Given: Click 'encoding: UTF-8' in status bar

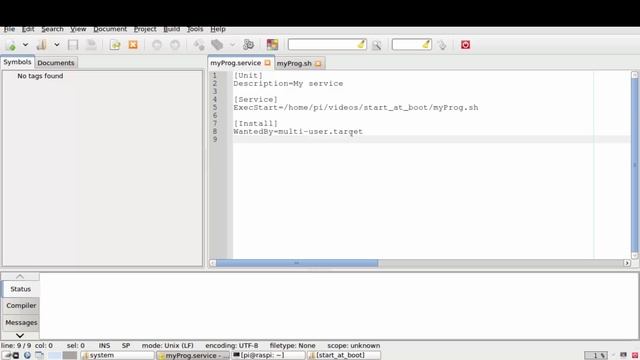Looking at the screenshot, I should point(232,345).
